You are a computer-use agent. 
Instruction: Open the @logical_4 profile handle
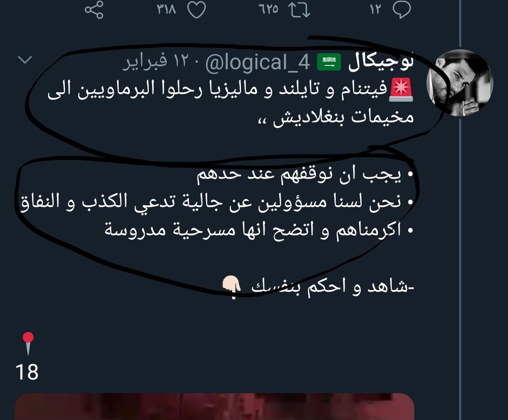point(258,62)
